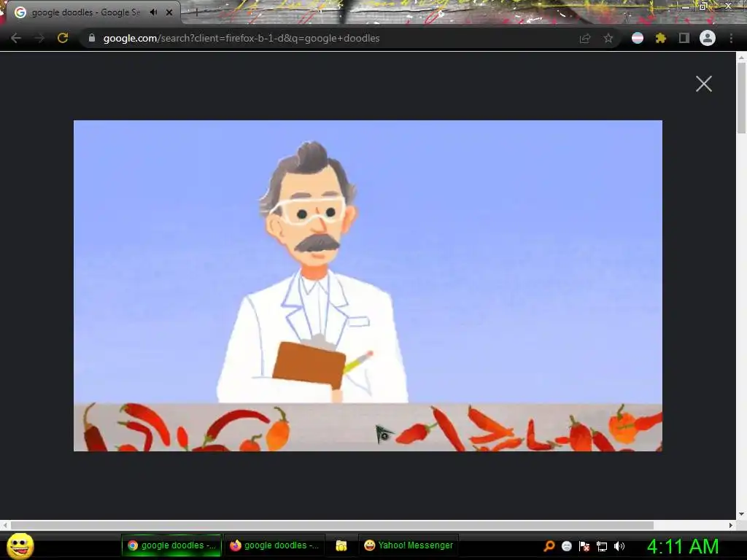747x560 pixels.
Task: Click the volume speaker tray icon
Action: point(619,546)
